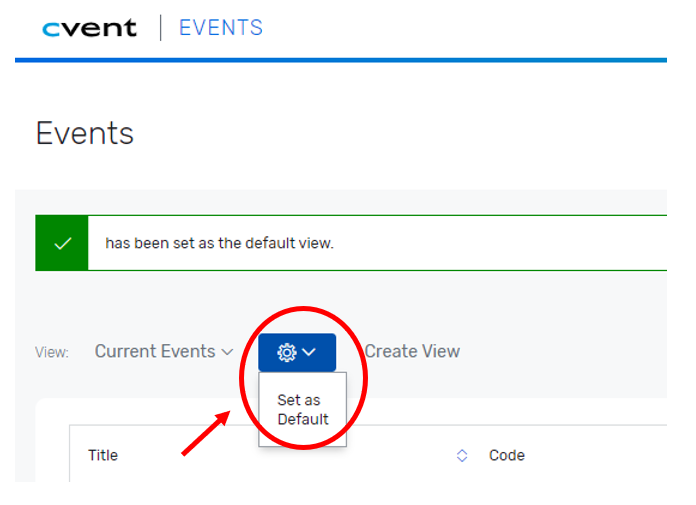The width and height of the screenshot is (696, 505).
Task: Select Set as Default menu option
Action: click(x=302, y=409)
